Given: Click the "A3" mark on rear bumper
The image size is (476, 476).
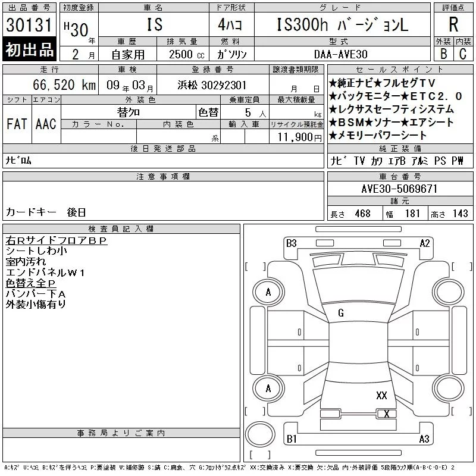Looking at the screenshot, I should click(424, 439).
